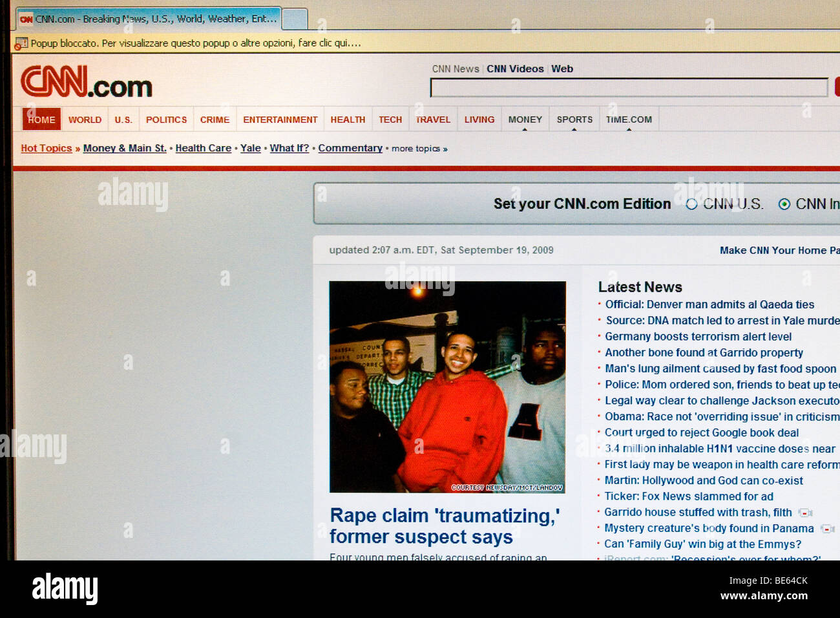The height and width of the screenshot is (618, 840).
Task: Click the popup blocked information bar
Action: [x=426, y=43]
